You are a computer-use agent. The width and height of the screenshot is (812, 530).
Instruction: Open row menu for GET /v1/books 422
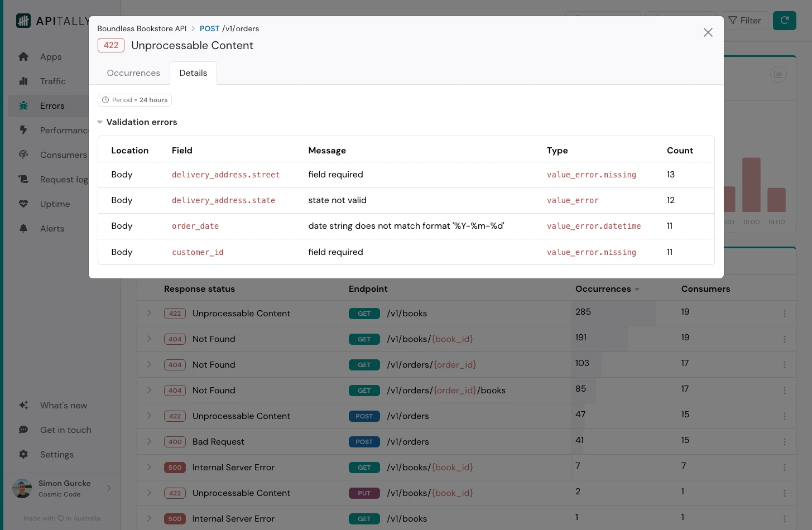pyautogui.click(x=785, y=314)
